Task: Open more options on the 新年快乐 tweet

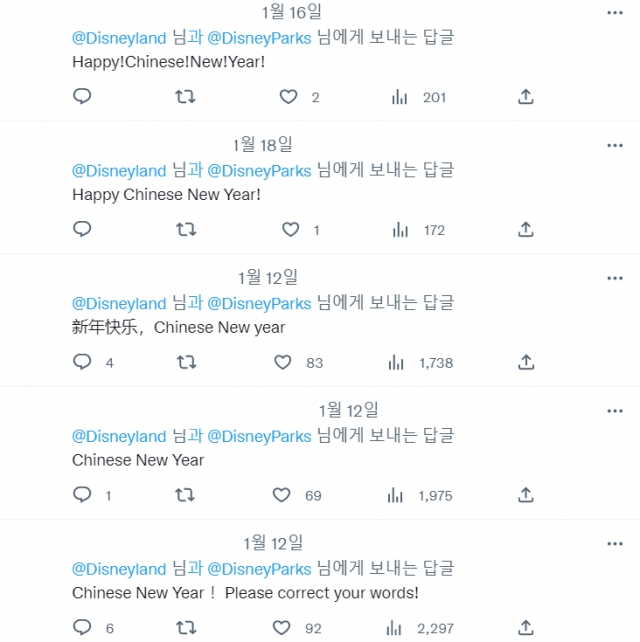Action: [615, 278]
